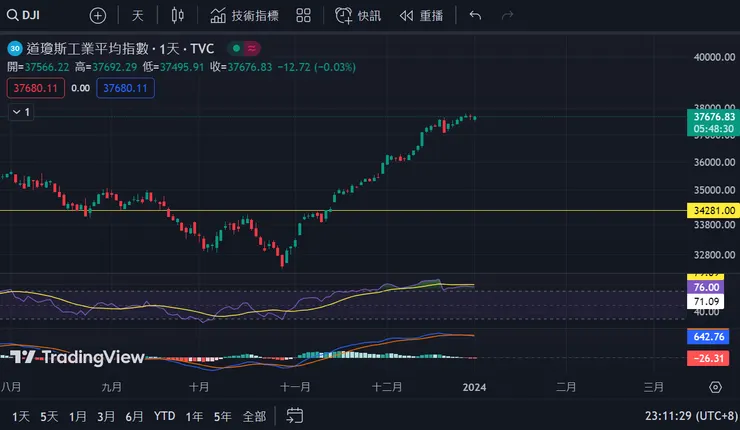The height and width of the screenshot is (430, 740).
Task: Select the 1天 date range
Action: tap(21, 416)
